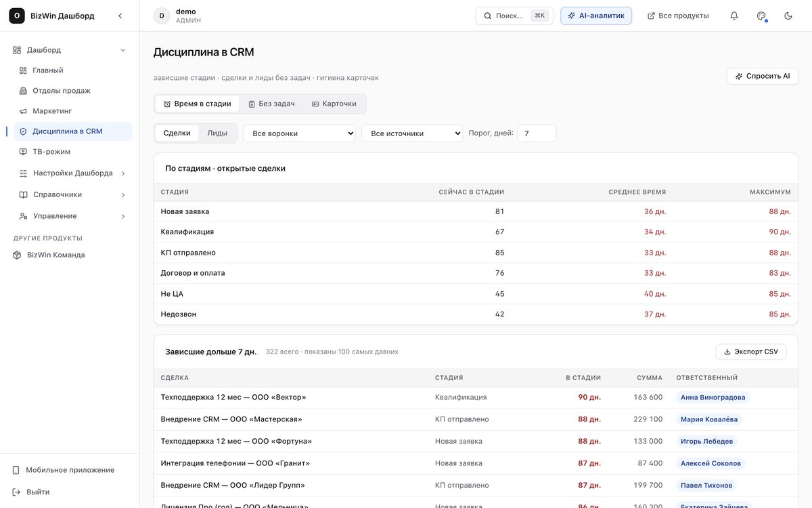Image resolution: width=812 pixels, height=508 pixels.
Task: Click the Ответственный column header
Action: click(707, 378)
